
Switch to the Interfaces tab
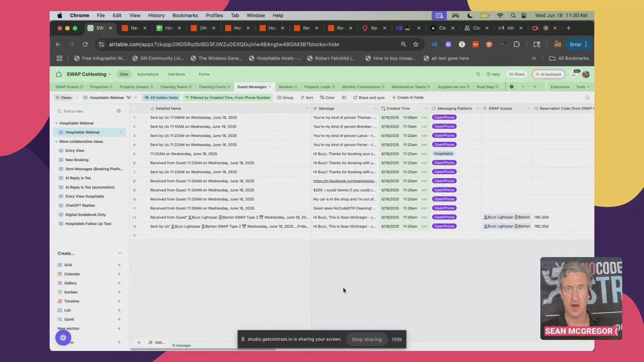(176, 74)
